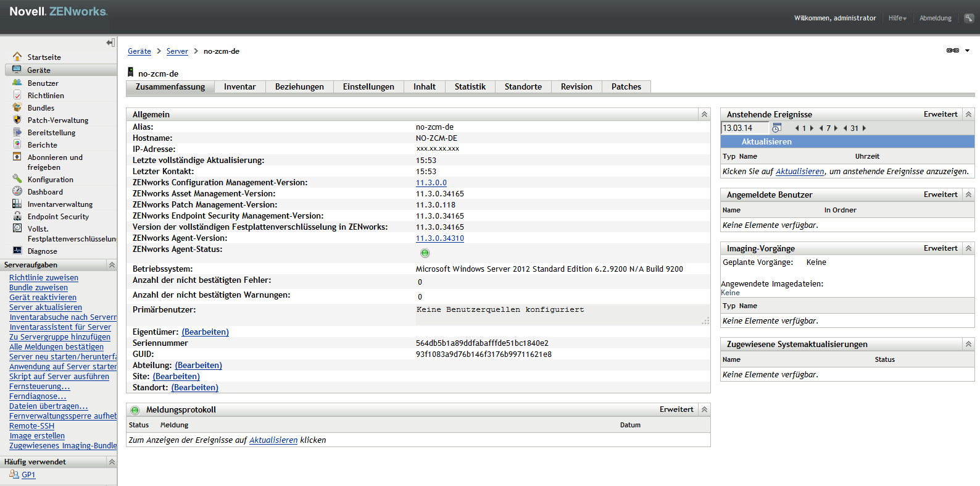Click the Startseite home icon

17,57
